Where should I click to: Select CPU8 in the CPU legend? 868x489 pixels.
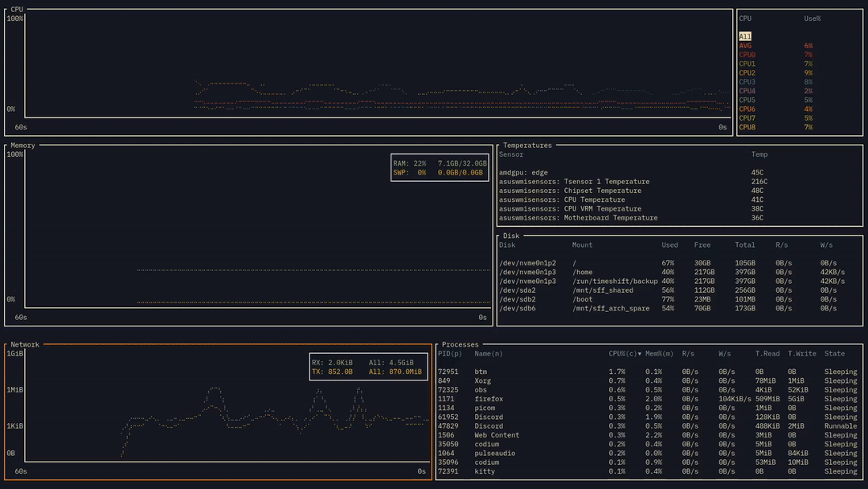(x=776, y=127)
